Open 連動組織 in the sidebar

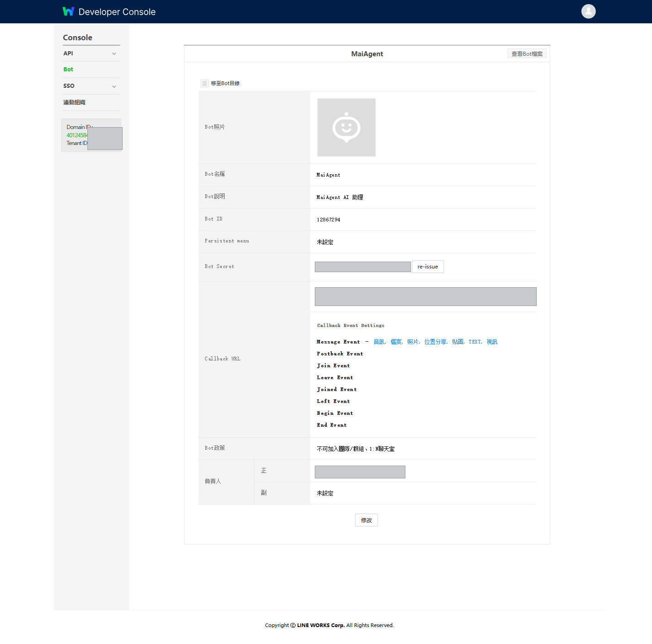pyautogui.click(x=74, y=102)
